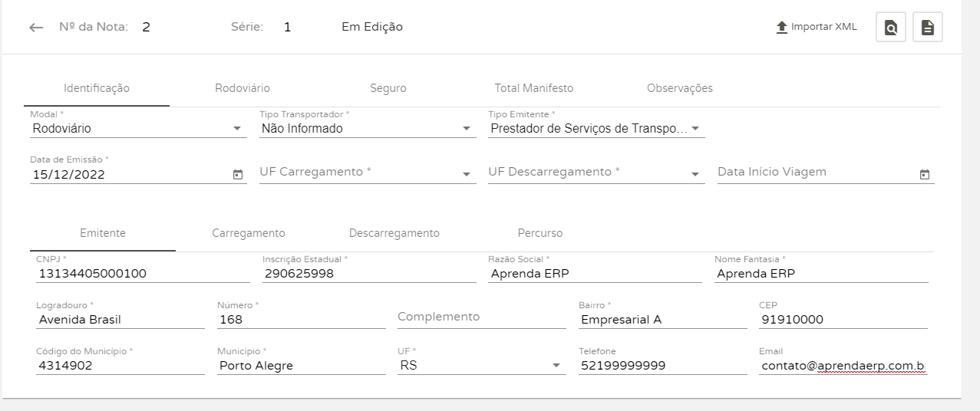980x411 pixels.
Task: Switch to the Carregamento sub-tab
Action: [249, 233]
